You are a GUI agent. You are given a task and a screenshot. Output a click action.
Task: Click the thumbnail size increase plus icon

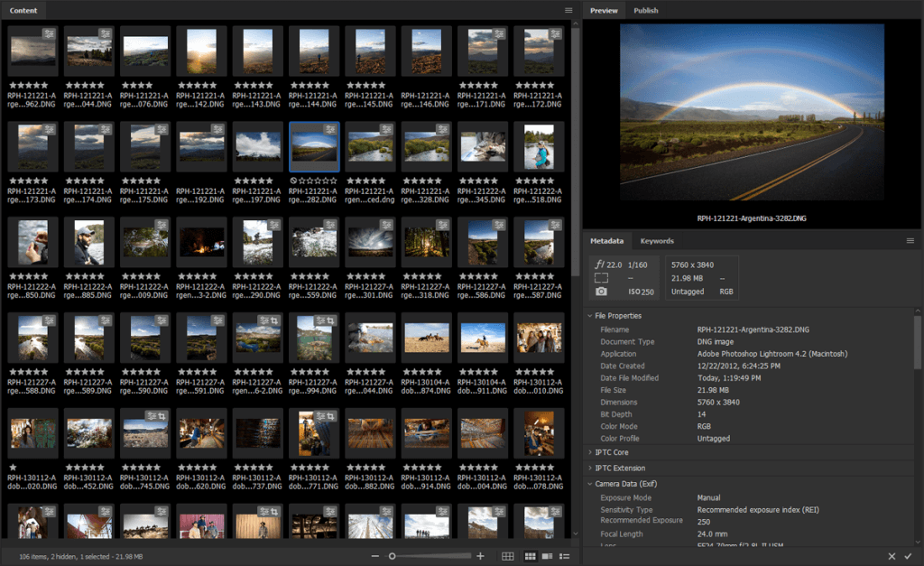click(x=480, y=556)
